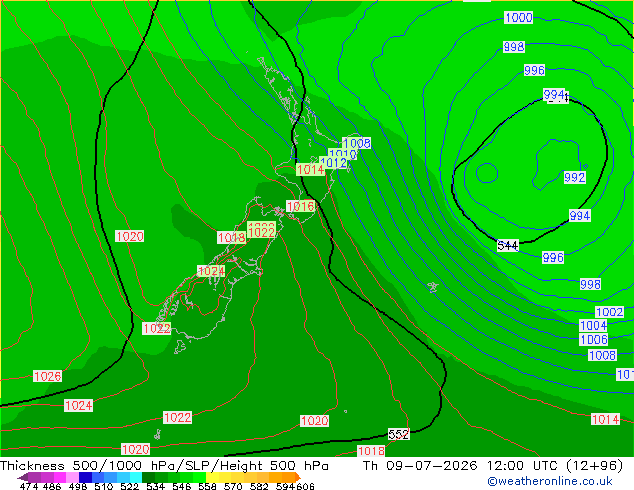
Task: Click the legend value 546
Action: [182, 486]
